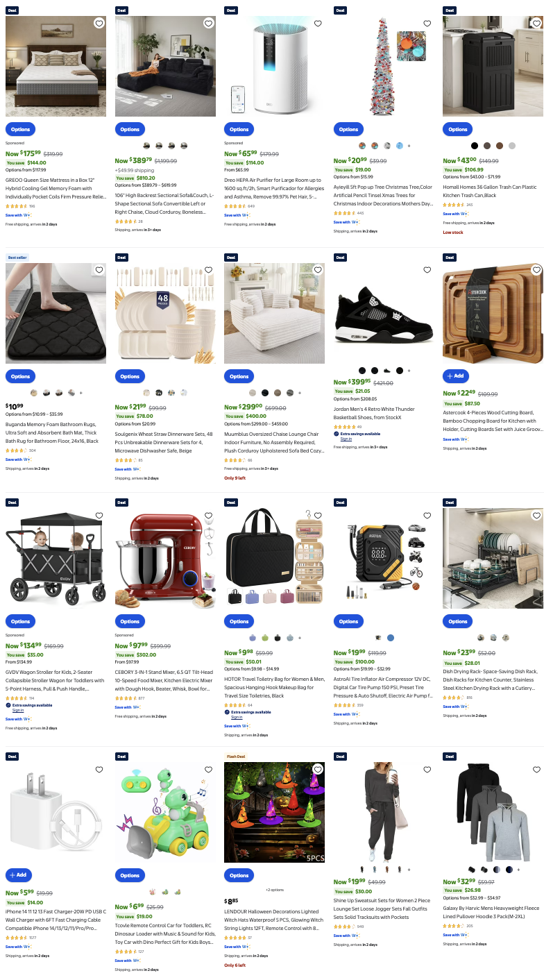
Task: Add iPhone Fast Charger with the Add button
Action: tap(19, 875)
